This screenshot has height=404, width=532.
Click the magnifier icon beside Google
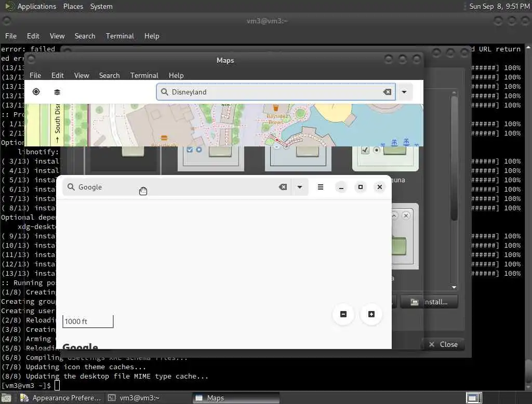click(71, 187)
